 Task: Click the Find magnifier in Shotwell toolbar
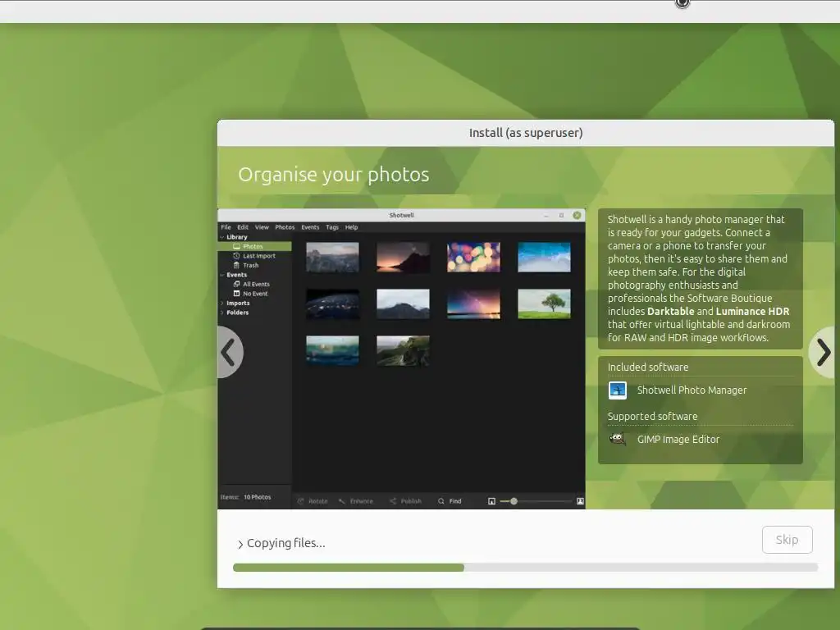point(441,501)
